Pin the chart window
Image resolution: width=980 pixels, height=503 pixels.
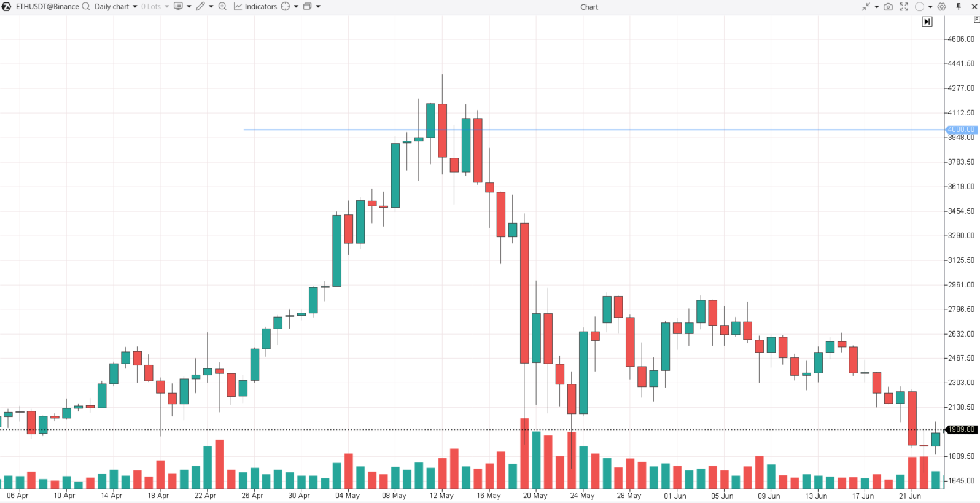coord(959,7)
